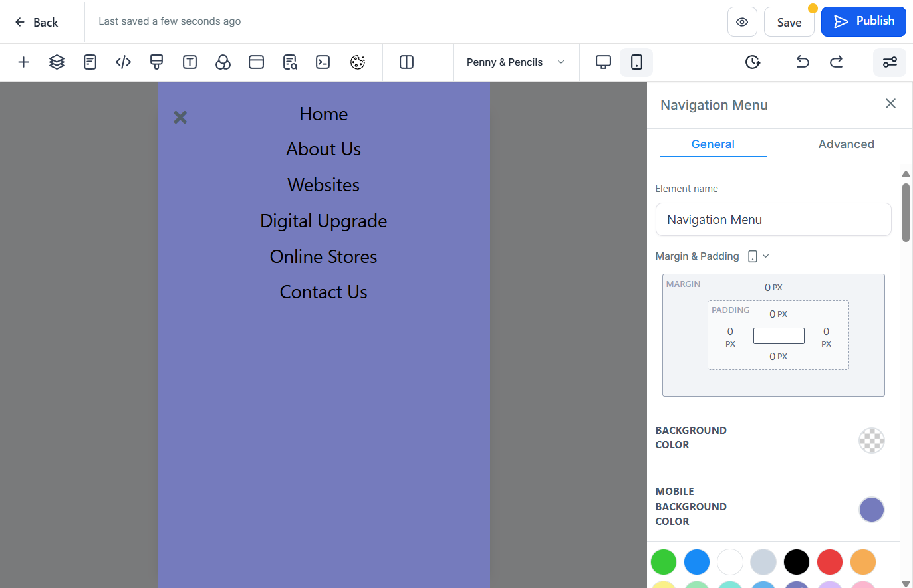The width and height of the screenshot is (913, 588).
Task: Click the window popup icon in toolbar
Action: [x=256, y=62]
